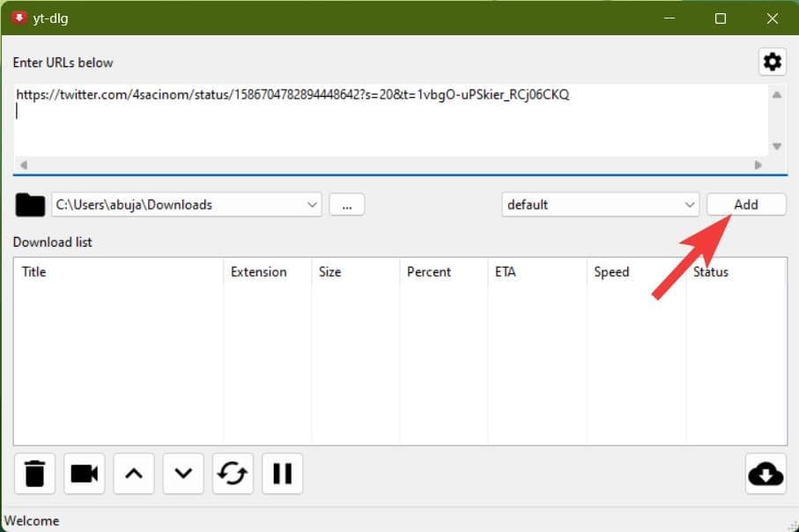The image size is (799, 532).
Task: Click the reload circular arrows icon
Action: click(x=233, y=474)
